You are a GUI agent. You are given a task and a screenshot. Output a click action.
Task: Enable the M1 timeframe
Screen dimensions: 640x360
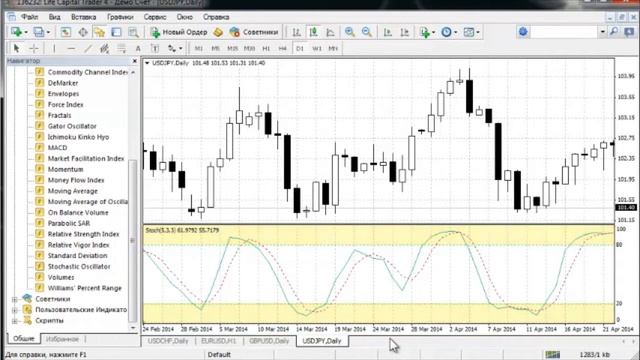199,49
